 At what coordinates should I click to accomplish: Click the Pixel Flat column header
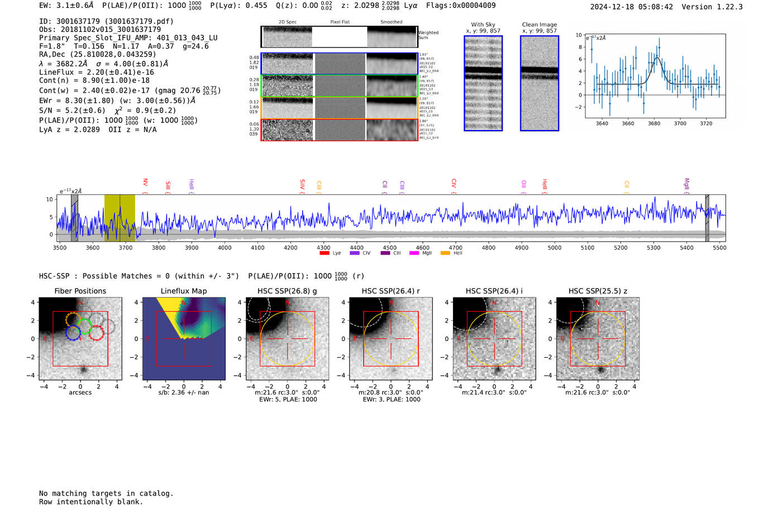pyautogui.click(x=340, y=22)
